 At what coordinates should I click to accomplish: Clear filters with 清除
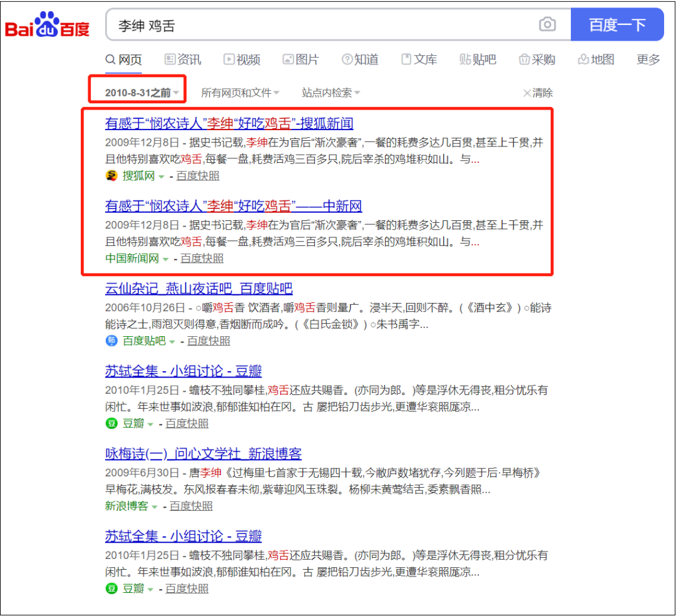pyautogui.click(x=538, y=93)
